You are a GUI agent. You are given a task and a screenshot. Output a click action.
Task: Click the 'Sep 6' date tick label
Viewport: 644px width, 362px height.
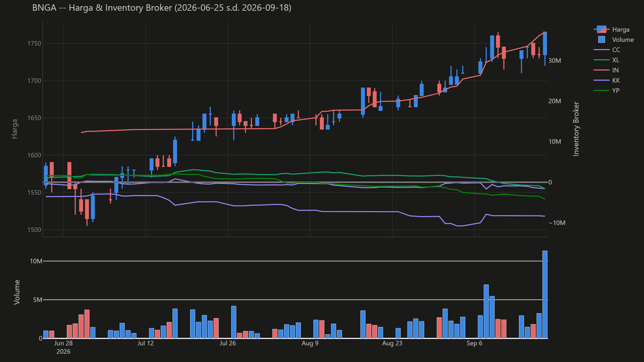coord(475,343)
